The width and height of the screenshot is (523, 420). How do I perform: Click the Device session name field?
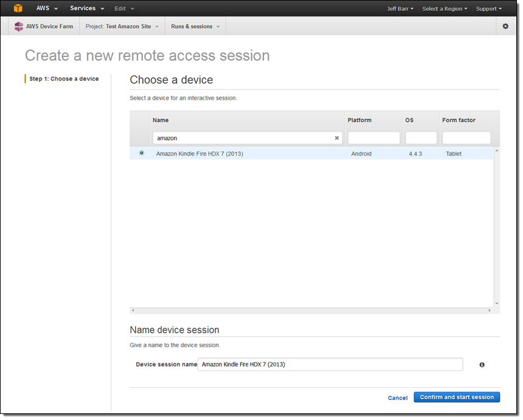click(x=330, y=365)
